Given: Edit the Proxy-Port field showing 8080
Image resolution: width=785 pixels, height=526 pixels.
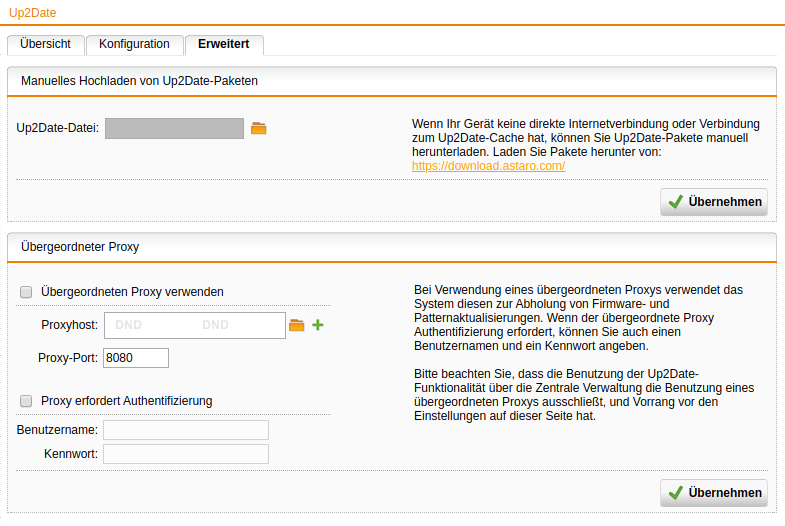Looking at the screenshot, I should (x=136, y=358).
